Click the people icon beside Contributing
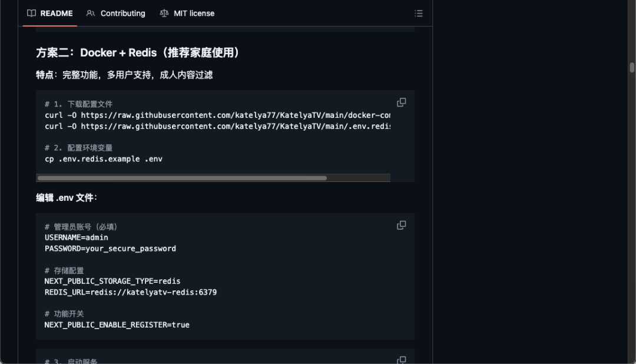 click(90, 13)
